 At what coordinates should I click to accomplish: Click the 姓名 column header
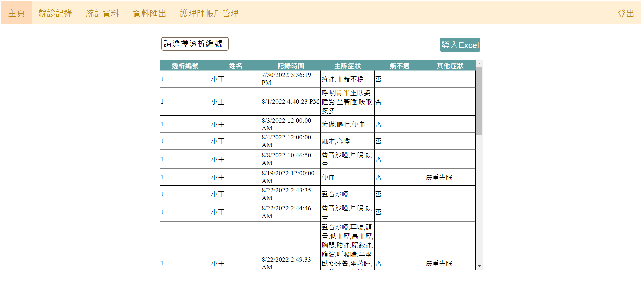tap(235, 66)
